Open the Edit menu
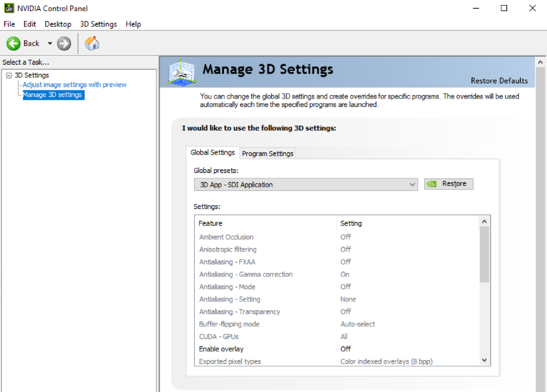The image size is (547, 392). [x=30, y=24]
